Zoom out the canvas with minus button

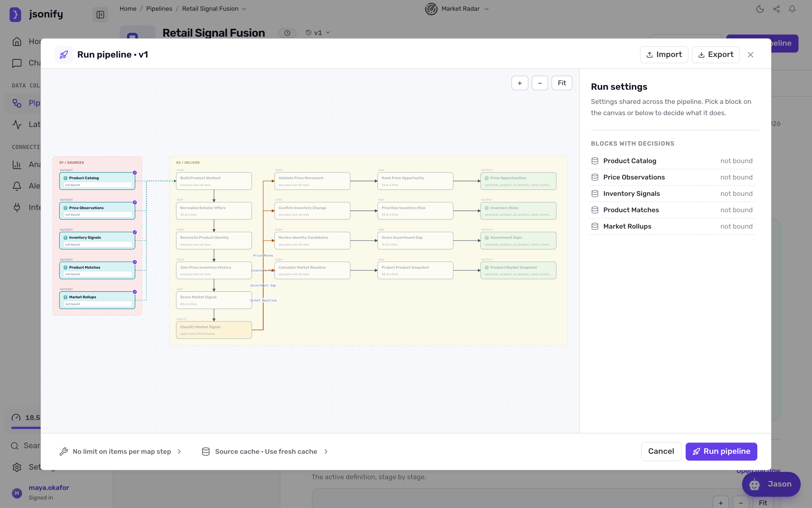coord(540,83)
